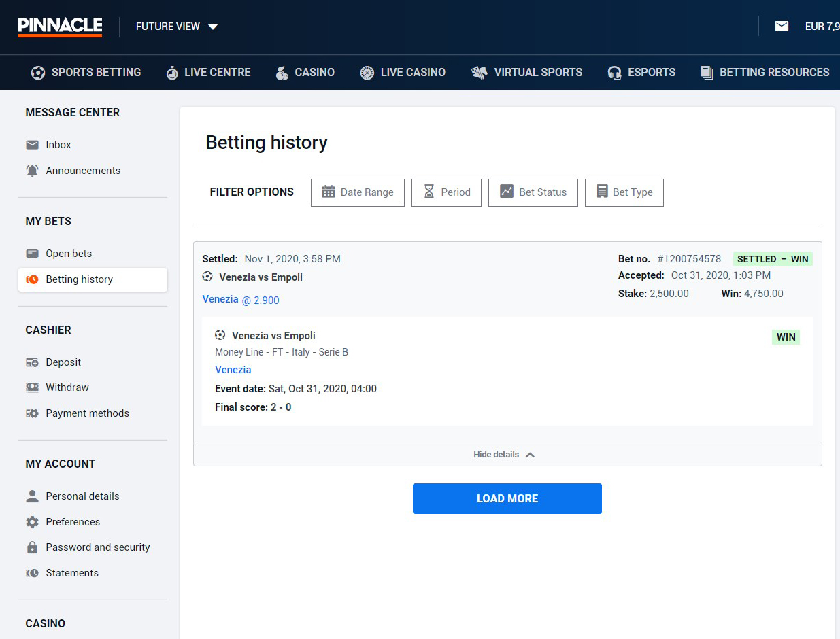Select Betting history in sidebar
Image resolution: width=840 pixels, height=639 pixels.
pos(93,279)
